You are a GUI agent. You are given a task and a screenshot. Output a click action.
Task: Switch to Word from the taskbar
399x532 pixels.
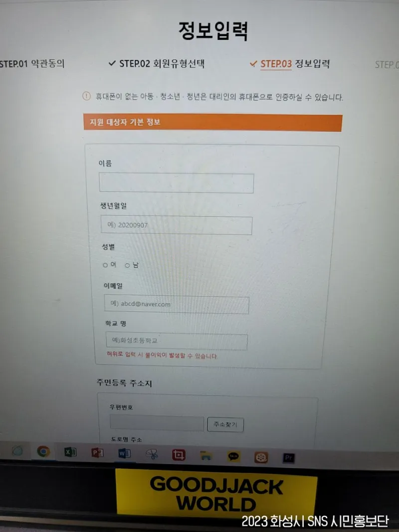point(124,453)
